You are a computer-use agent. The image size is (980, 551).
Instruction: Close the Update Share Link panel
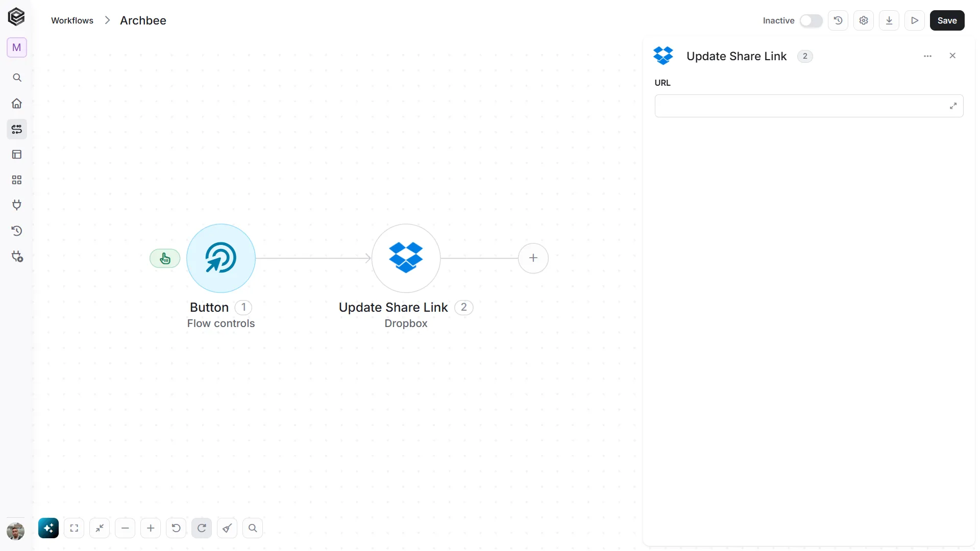952,56
